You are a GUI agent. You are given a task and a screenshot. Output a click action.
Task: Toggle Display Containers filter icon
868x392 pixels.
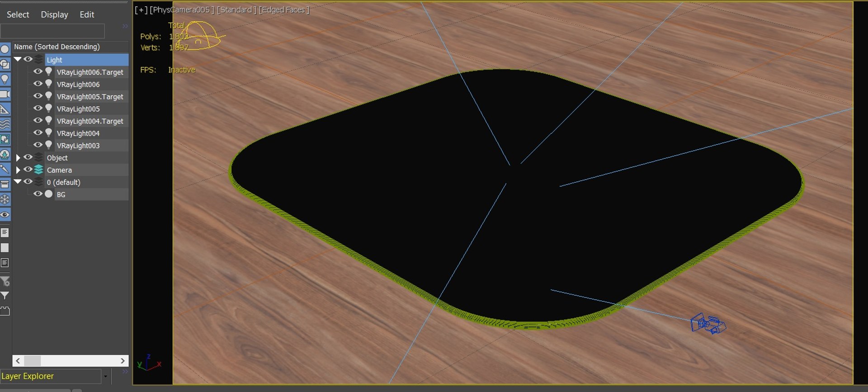[x=5, y=184]
